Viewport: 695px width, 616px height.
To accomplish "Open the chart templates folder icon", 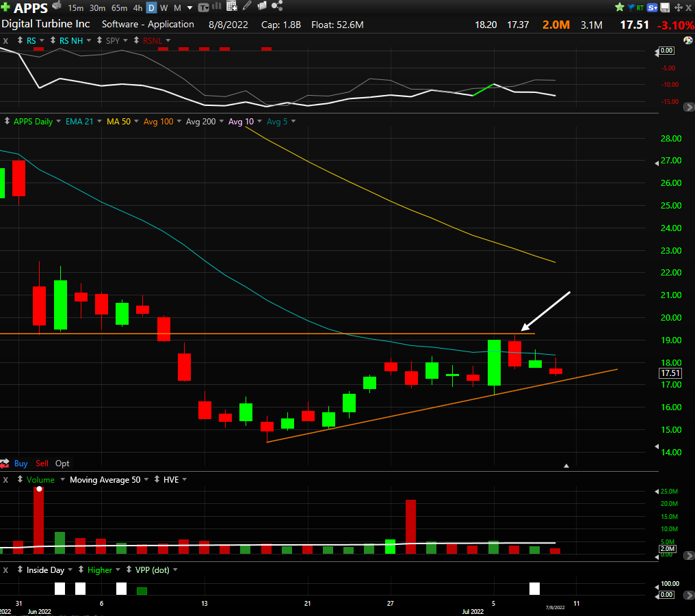I will (x=262, y=6).
